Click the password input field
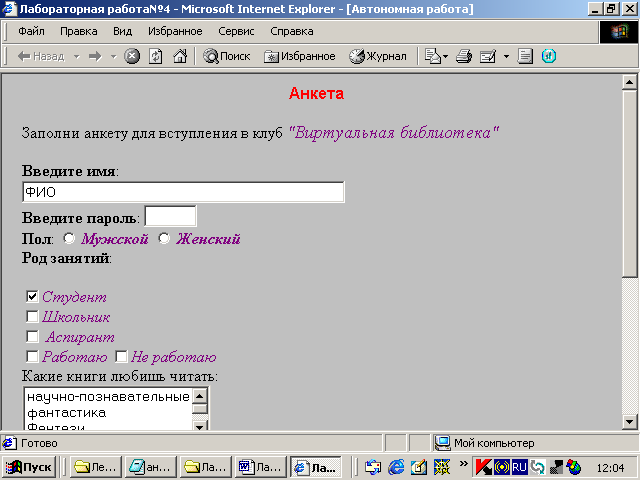Image resolution: width=640 pixels, height=480 pixels. [171, 216]
